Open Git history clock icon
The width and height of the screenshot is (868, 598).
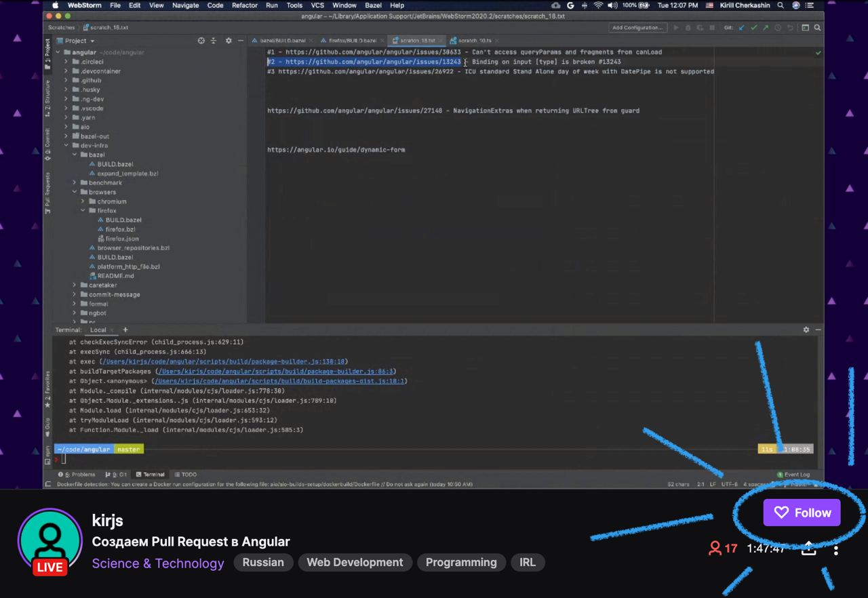pos(778,28)
